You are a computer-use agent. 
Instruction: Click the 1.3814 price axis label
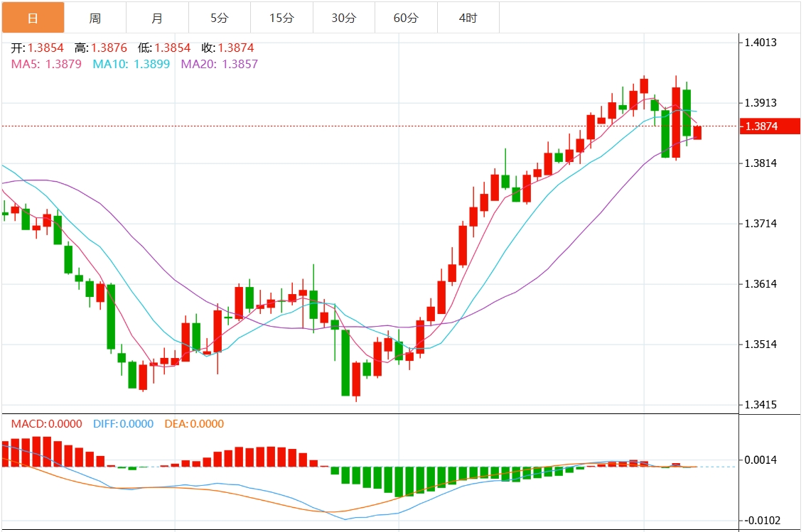pos(761,163)
